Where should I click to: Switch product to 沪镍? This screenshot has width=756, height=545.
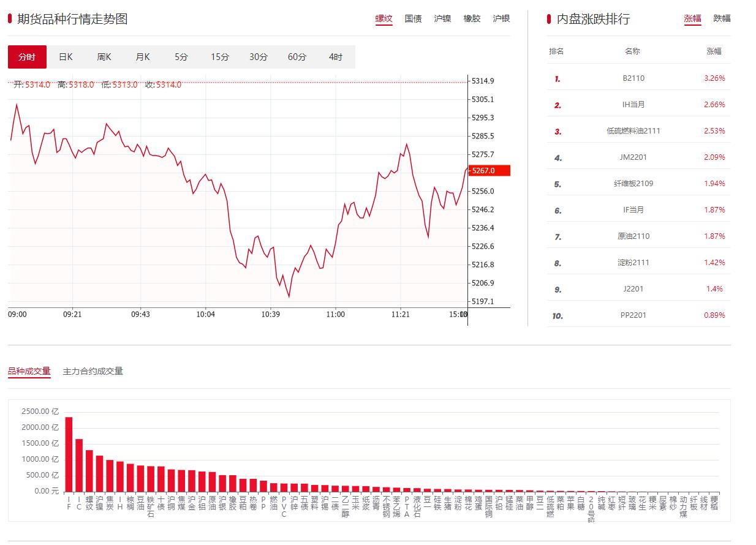(442, 19)
